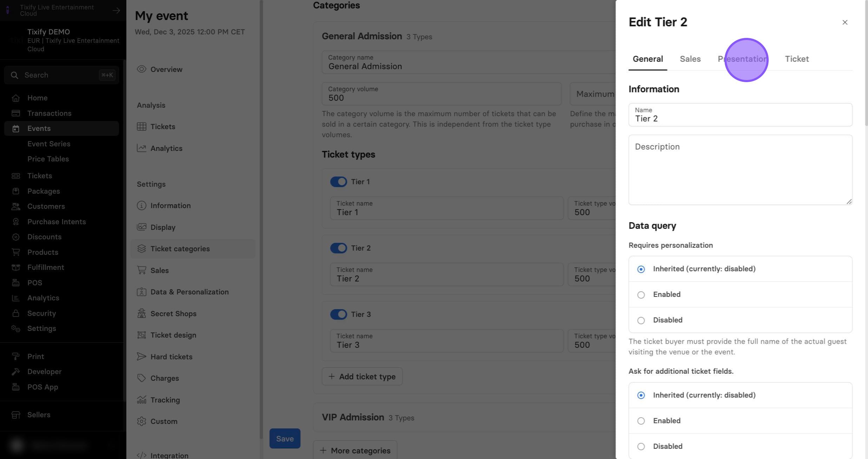Open Customers via its people icon
The height and width of the screenshot is (459, 868).
[x=15, y=206]
